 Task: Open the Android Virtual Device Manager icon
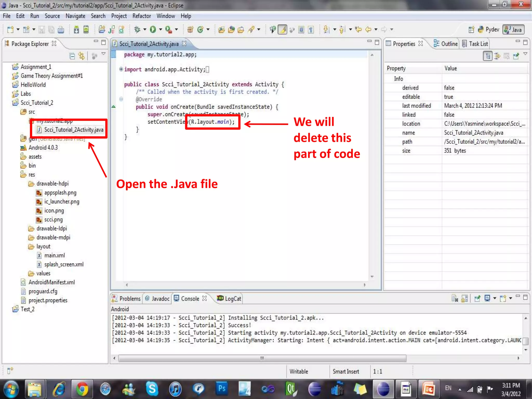[86, 30]
